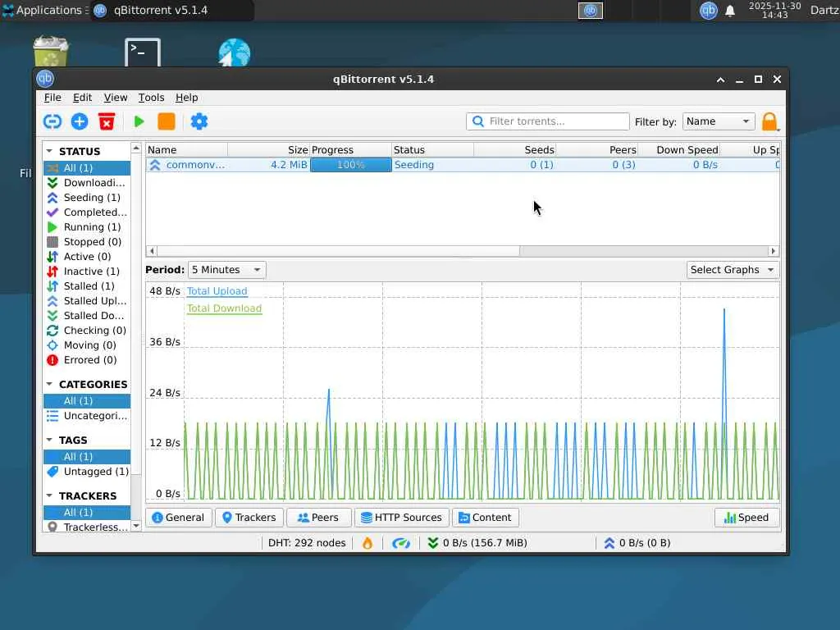This screenshot has height=630, width=840.
Task: Select the Completed status filter
Action: (x=87, y=212)
